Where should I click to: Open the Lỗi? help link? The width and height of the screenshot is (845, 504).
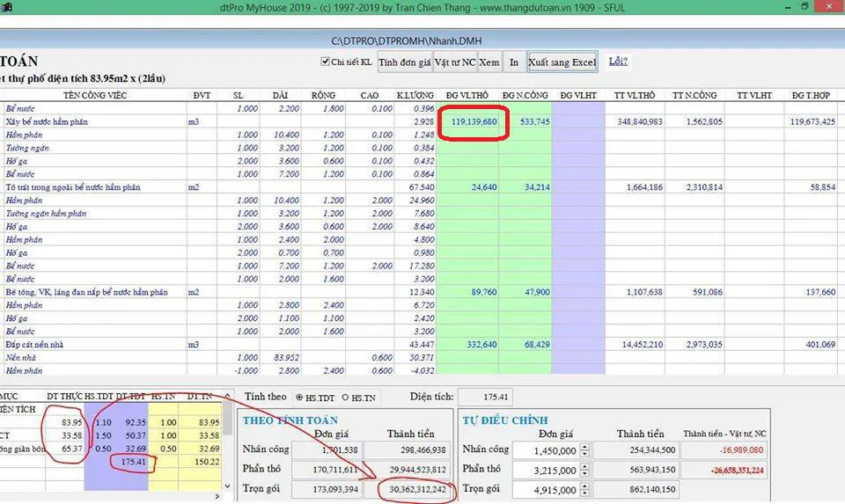618,62
